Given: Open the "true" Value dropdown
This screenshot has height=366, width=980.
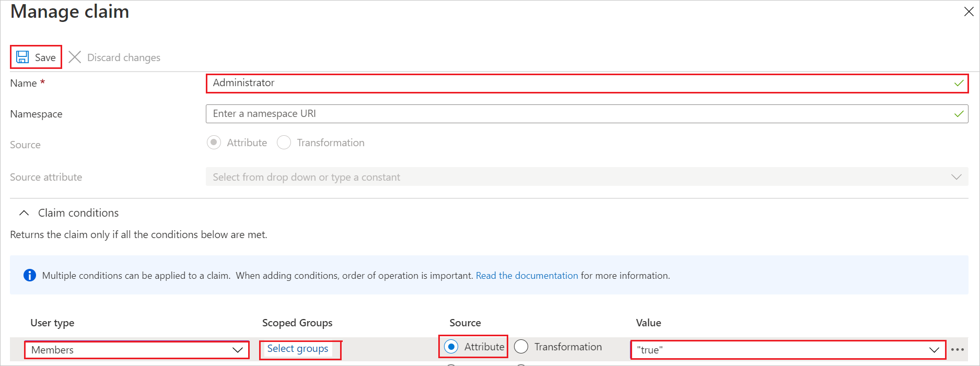Looking at the screenshot, I should [x=788, y=350].
